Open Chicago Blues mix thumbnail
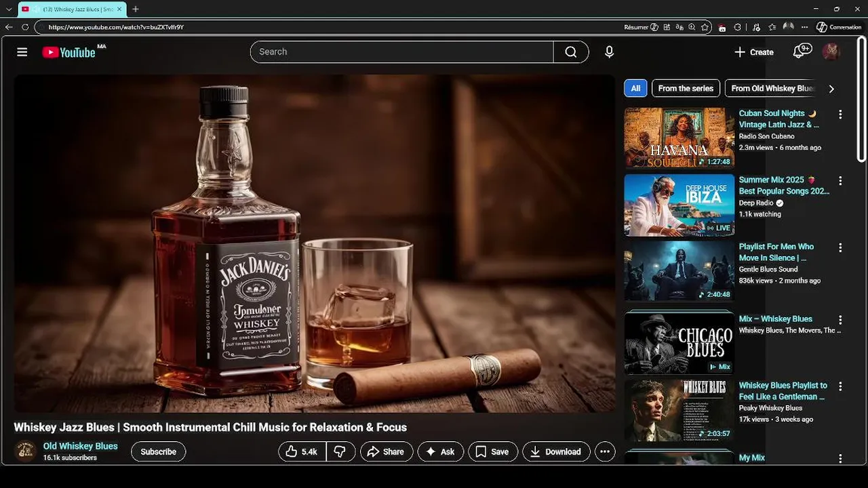 click(679, 344)
